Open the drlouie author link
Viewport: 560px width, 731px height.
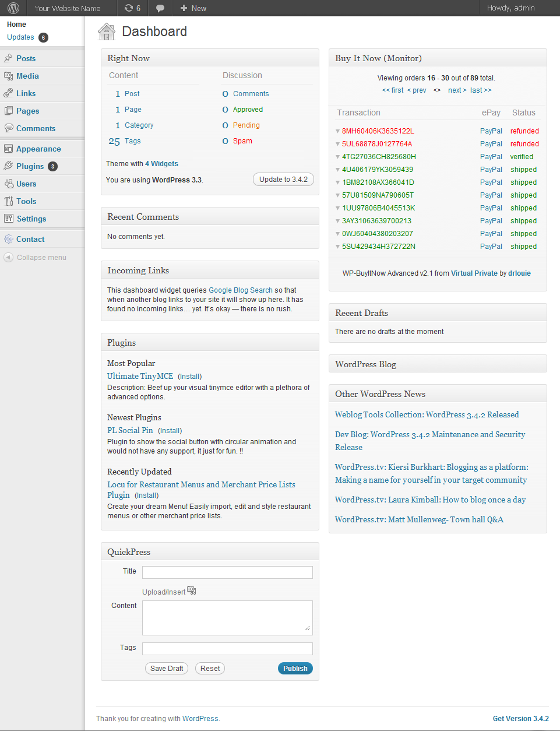[x=519, y=273]
